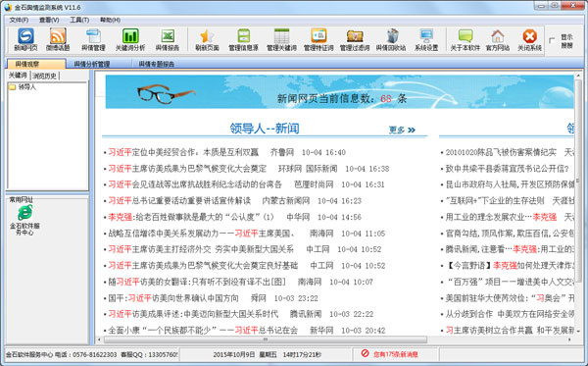Image resolution: width=588 pixels, height=366 pixels.
Task: Open the 微博话题 RSS icon
Action: pyautogui.click(x=58, y=39)
